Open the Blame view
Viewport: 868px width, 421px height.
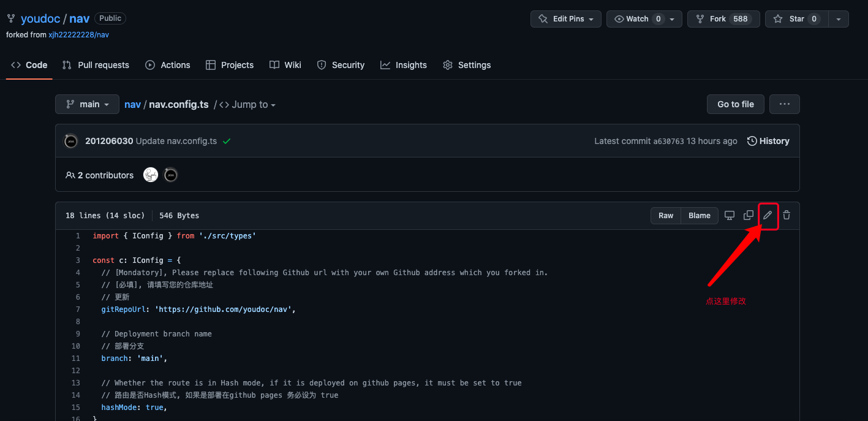click(700, 215)
